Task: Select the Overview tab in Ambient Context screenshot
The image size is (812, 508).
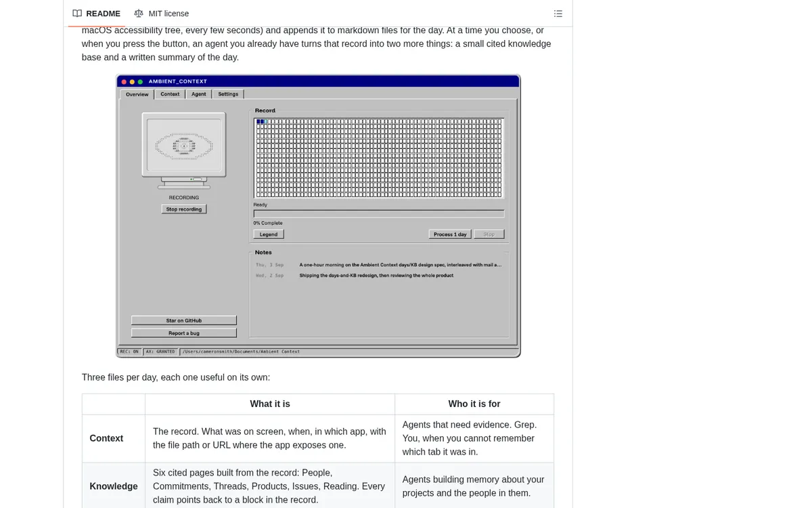Action: tap(137, 94)
